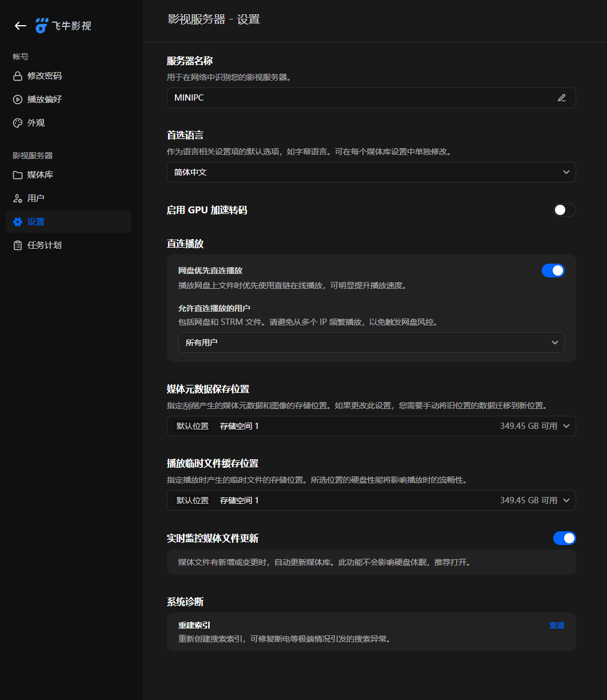Click the 重建索引 label
The width and height of the screenshot is (607, 700).
(x=194, y=626)
